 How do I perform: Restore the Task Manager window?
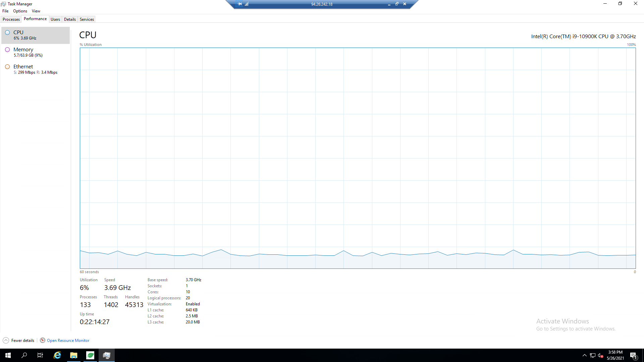point(620,4)
